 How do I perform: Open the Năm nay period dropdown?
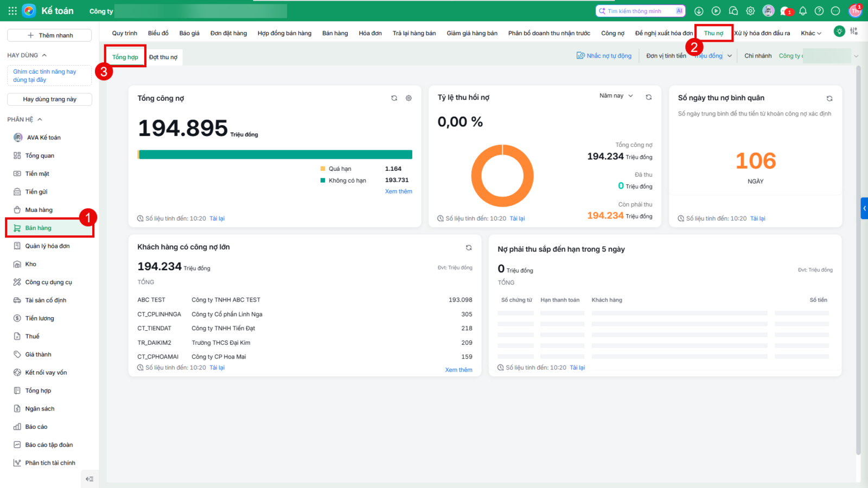pos(616,96)
